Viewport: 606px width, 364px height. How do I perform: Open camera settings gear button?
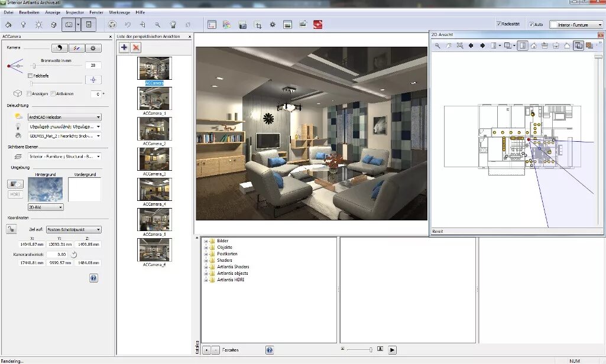tap(93, 48)
